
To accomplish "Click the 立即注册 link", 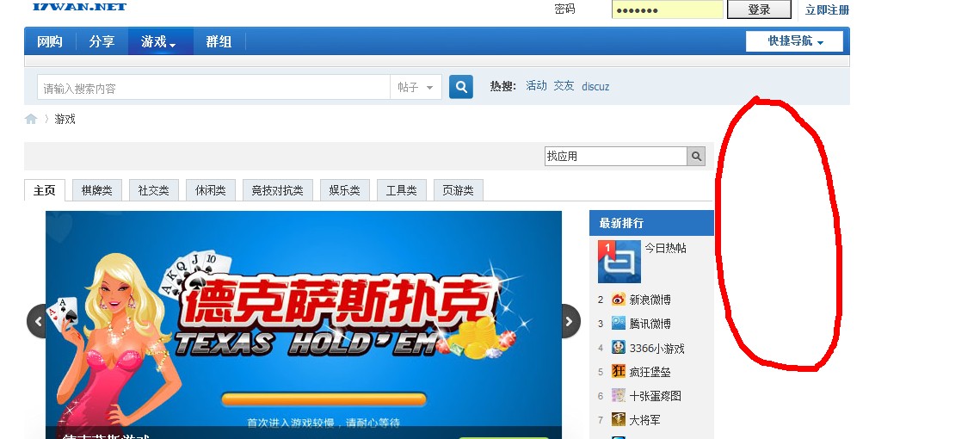I will pos(827,10).
